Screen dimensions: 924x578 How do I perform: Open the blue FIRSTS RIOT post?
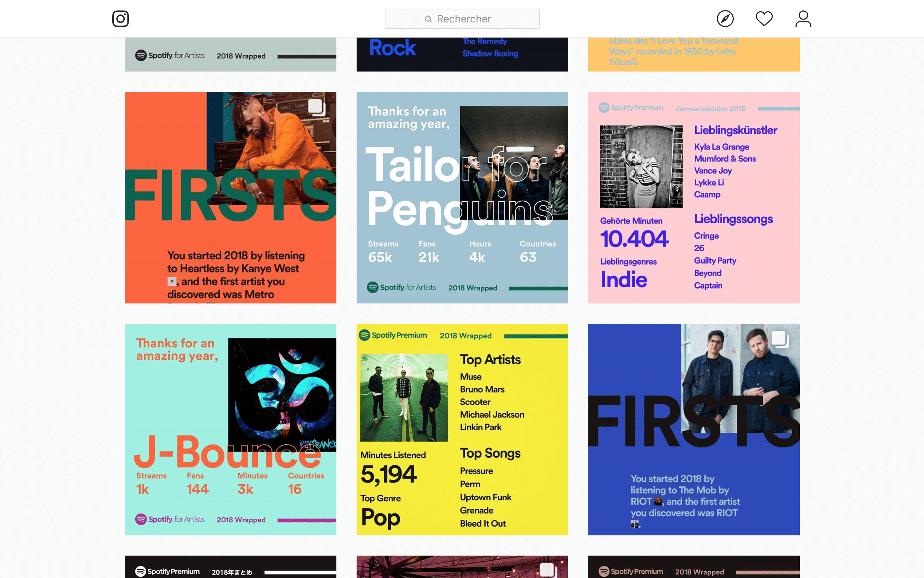(694, 429)
